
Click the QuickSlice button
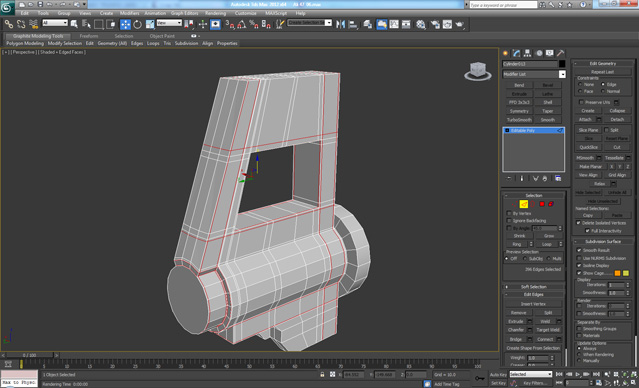pos(588,147)
